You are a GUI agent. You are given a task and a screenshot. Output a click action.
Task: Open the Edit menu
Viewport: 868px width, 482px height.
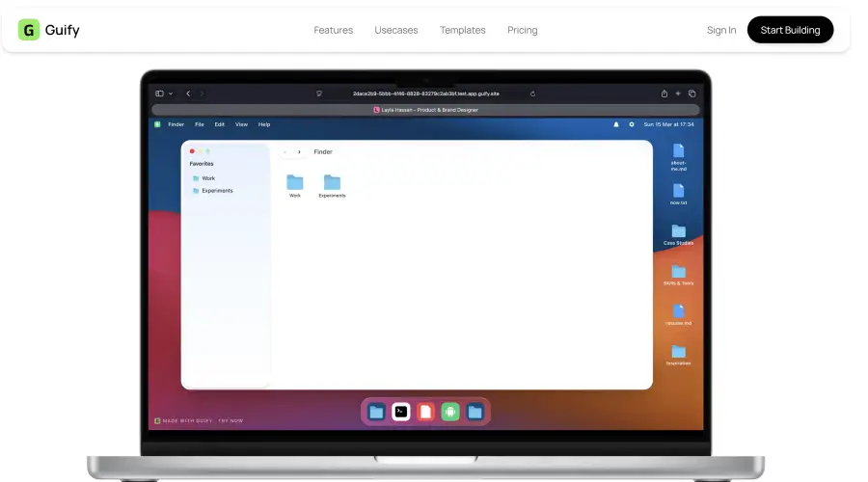219,124
